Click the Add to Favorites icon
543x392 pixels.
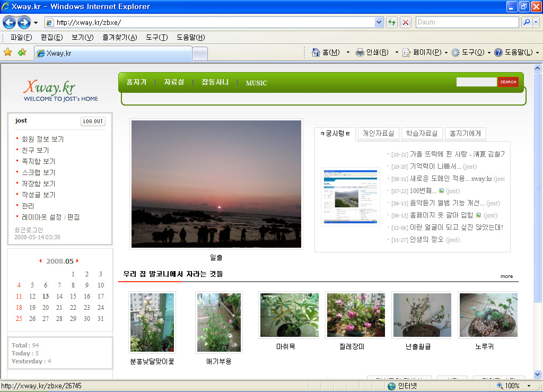[x=22, y=52]
